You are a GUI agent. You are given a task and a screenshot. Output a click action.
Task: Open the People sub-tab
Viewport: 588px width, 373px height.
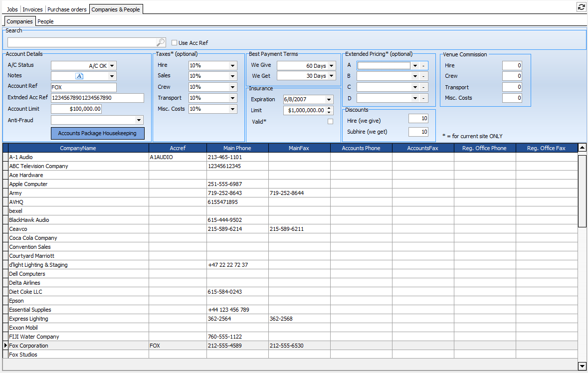tap(45, 21)
